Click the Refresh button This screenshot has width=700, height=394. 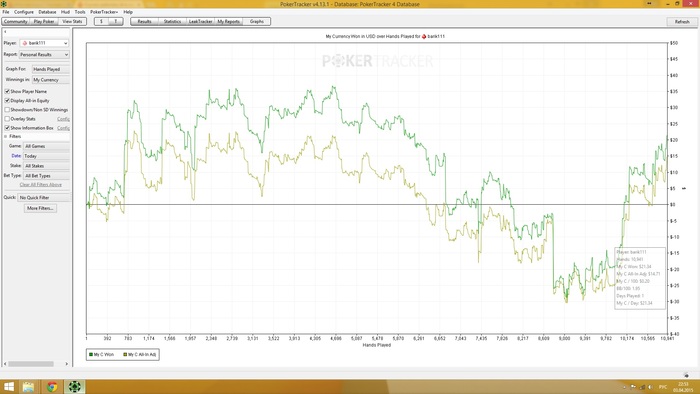pos(682,21)
